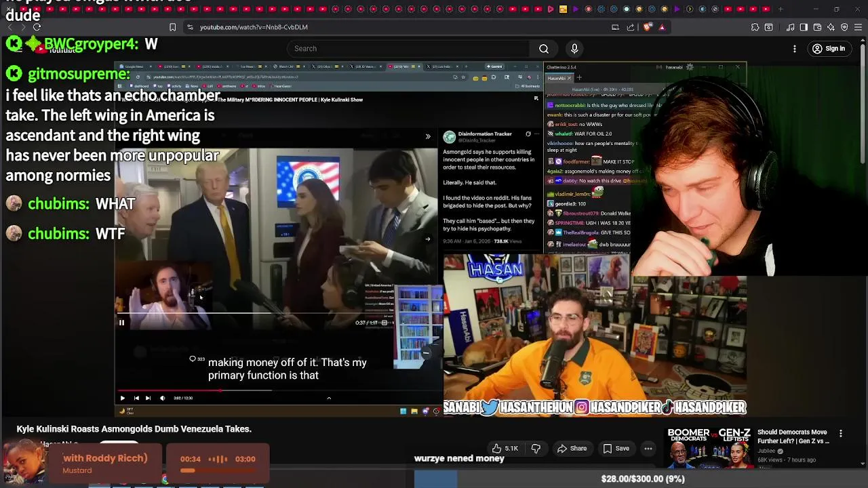868x488 pixels.
Task: Open browser extensions puzzle icon
Action: point(755,27)
